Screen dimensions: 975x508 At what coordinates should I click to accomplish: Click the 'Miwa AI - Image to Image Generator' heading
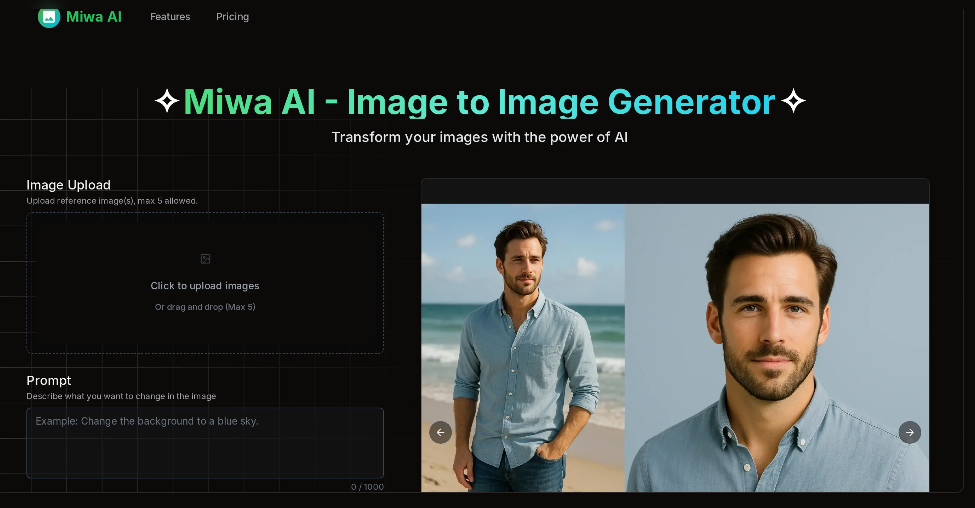[479, 102]
